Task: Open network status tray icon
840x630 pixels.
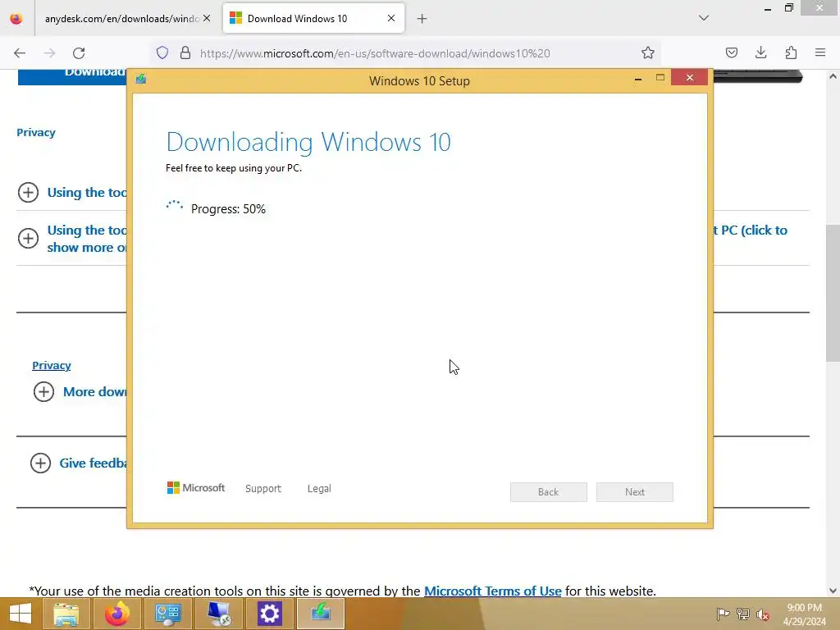Action: (743, 614)
